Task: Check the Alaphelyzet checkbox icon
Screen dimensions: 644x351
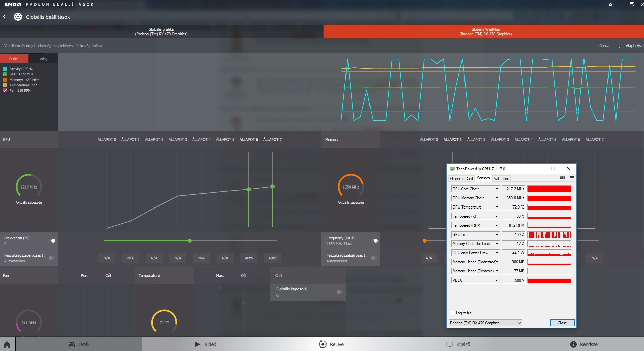Action: (x=621, y=46)
